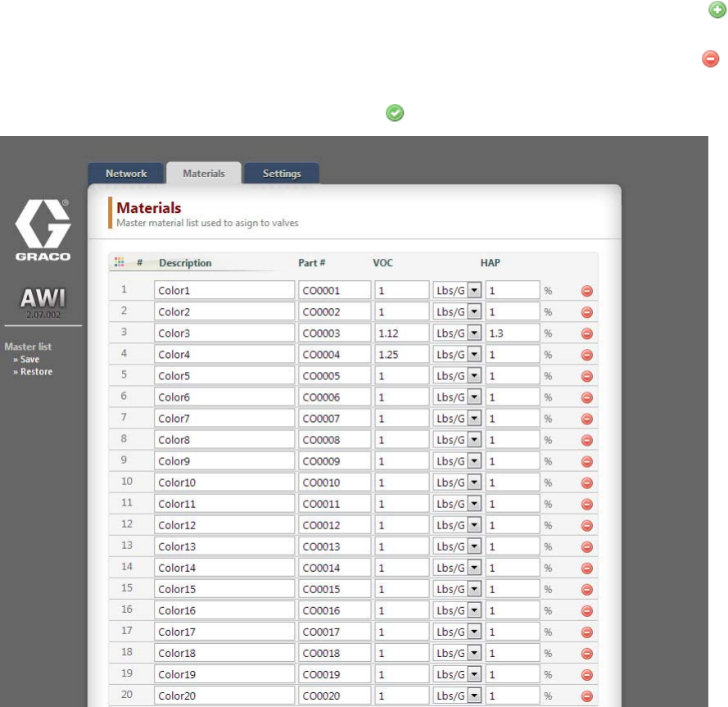This screenshot has height=707, width=728.
Task: Click the Description field containing Color17
Action: pos(224,632)
